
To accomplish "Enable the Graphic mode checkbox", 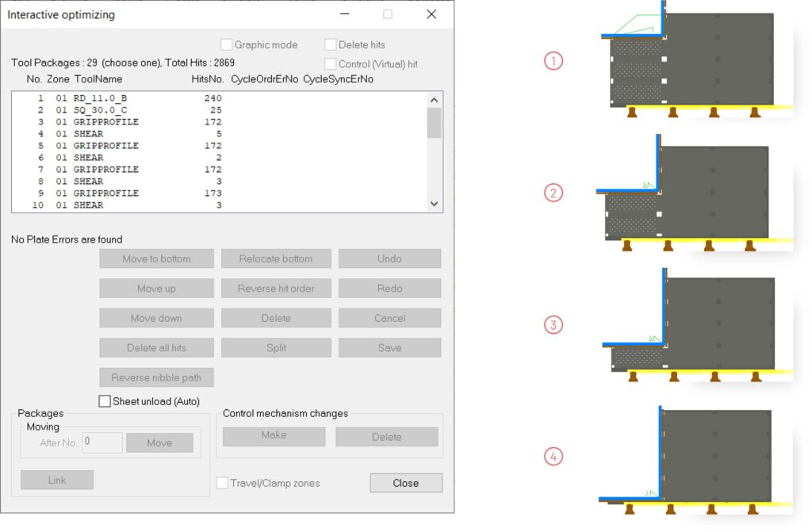I will click(x=227, y=45).
